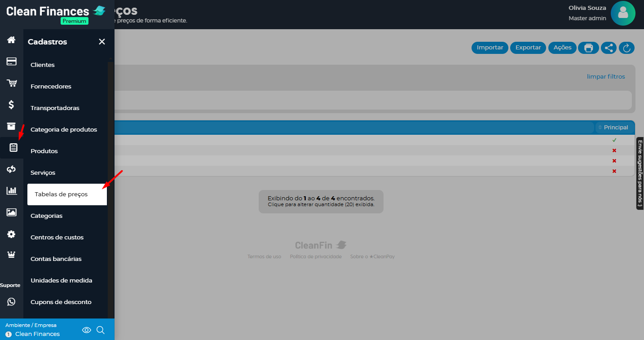Click the crown premium icon
Viewport: 644px width, 340px height.
[11, 255]
